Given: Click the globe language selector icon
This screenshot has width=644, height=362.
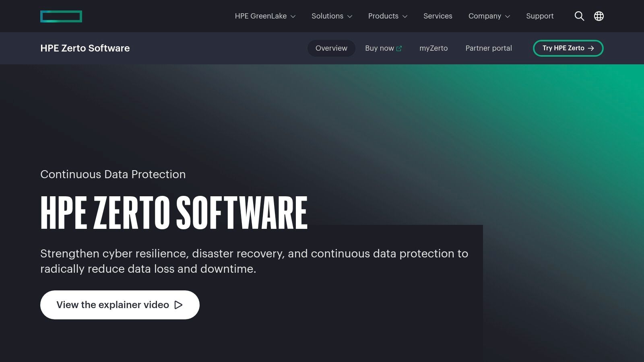Looking at the screenshot, I should click(x=599, y=16).
